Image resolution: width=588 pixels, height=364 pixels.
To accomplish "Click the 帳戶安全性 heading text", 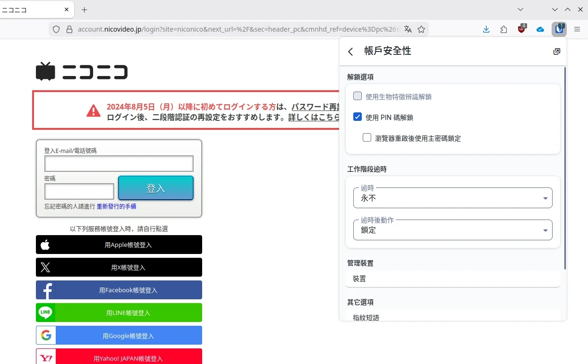I will click(388, 51).
